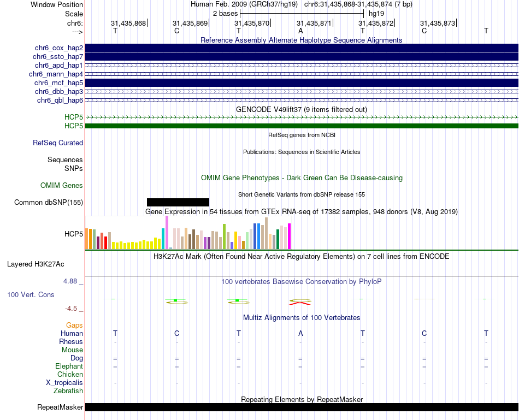Select the chr6_ssto_hap7 haplotype label
This screenshot has width=519, height=420.
click(x=58, y=57)
